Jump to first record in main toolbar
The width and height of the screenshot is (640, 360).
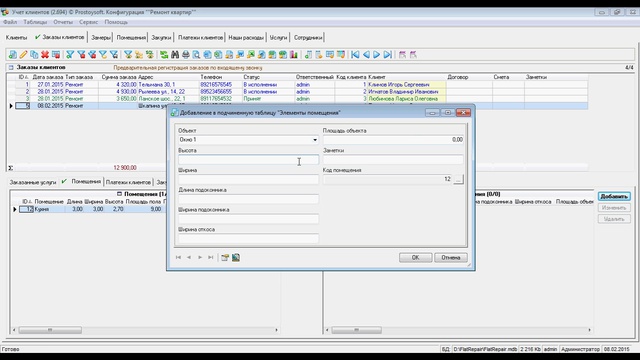[x=355, y=54]
